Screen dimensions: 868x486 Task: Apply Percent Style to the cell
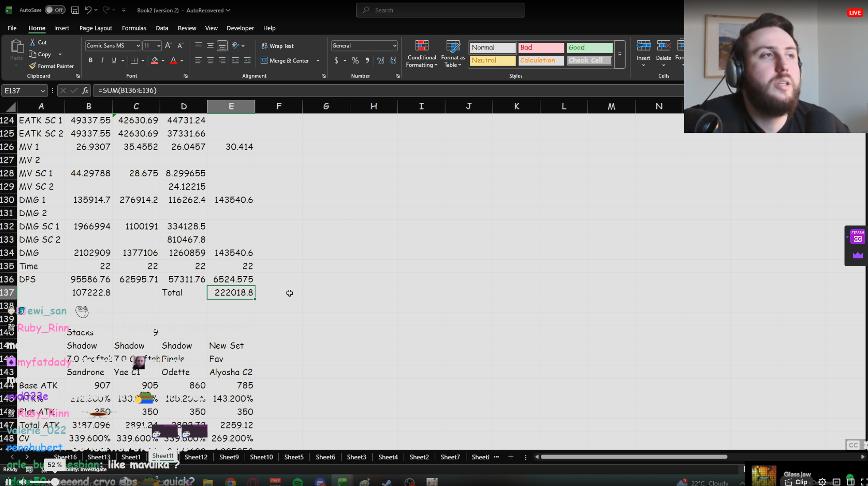click(x=355, y=60)
